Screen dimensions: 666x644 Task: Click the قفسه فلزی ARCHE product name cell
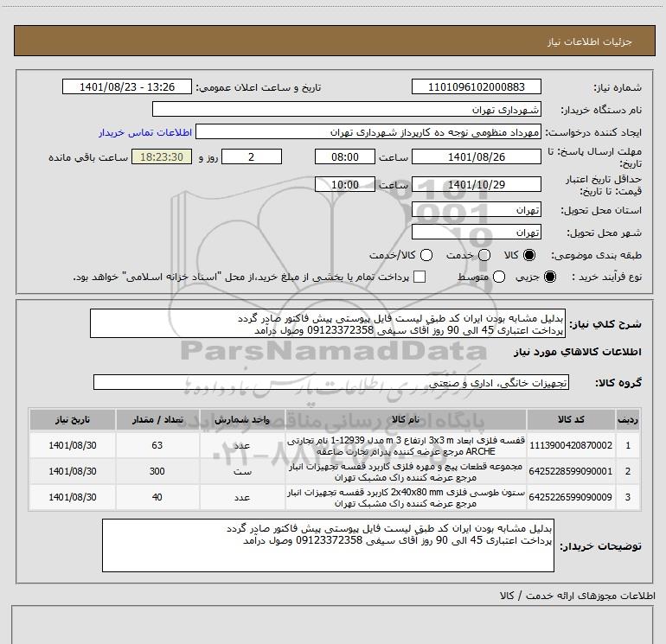point(406,445)
